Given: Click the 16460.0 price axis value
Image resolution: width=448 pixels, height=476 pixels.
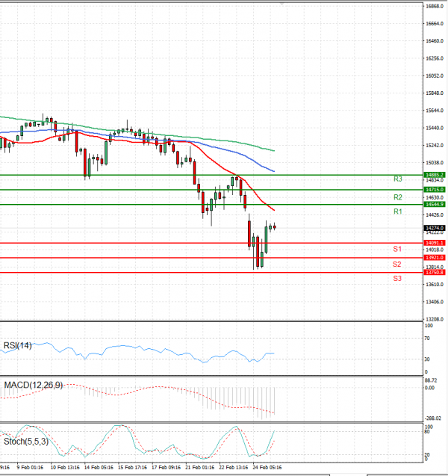Looking at the screenshot, I should 435,40.
